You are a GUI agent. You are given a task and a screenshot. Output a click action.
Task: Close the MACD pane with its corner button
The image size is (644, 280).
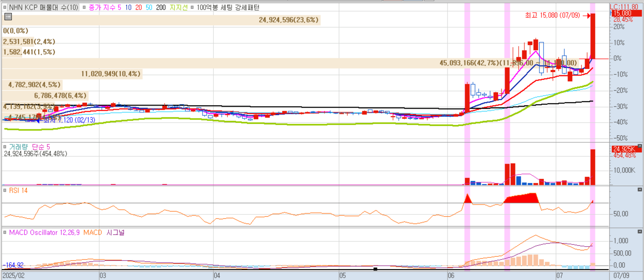click(x=640, y=232)
